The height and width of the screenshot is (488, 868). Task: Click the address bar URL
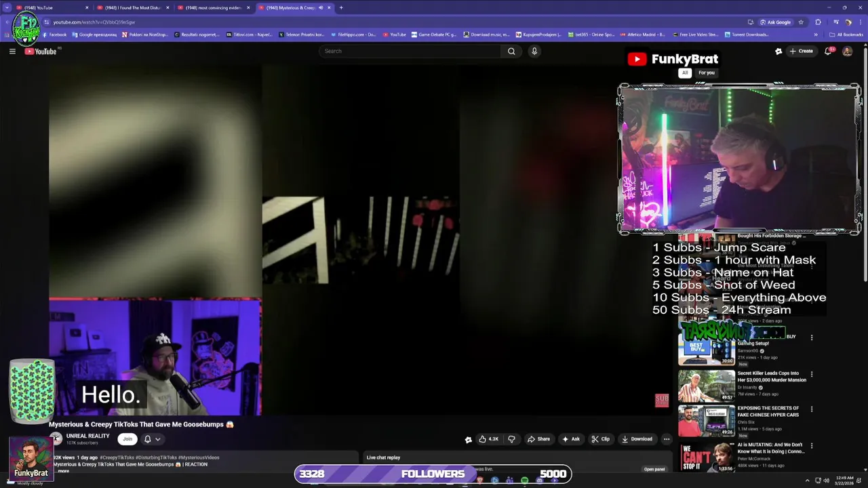(94, 22)
